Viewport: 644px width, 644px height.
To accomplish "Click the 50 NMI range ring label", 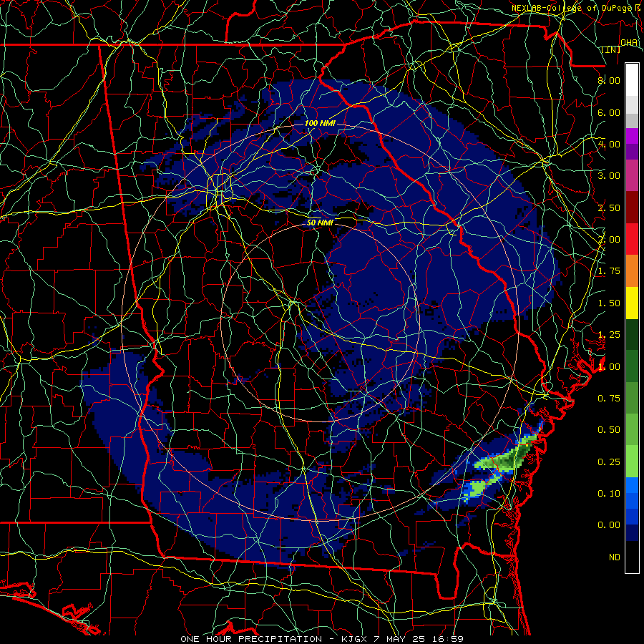I will pos(320,223).
